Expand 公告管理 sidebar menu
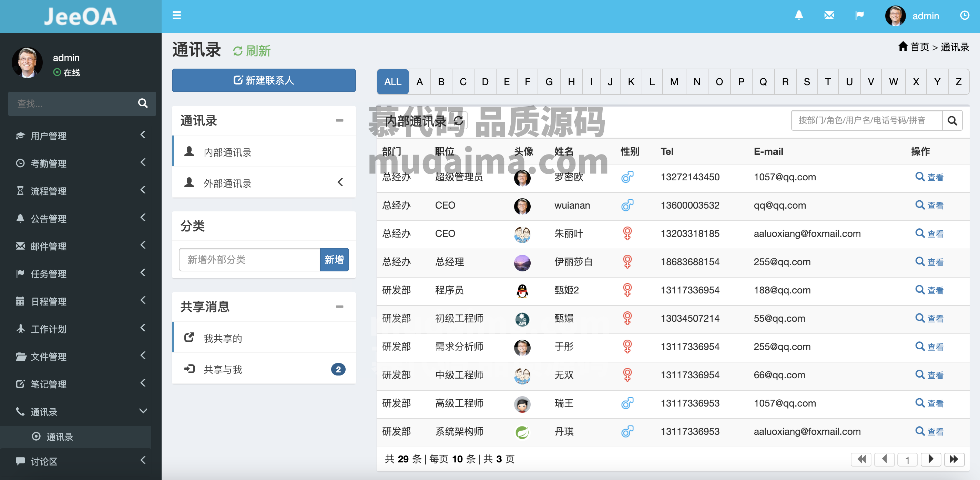The width and height of the screenshot is (980, 480). [x=81, y=219]
